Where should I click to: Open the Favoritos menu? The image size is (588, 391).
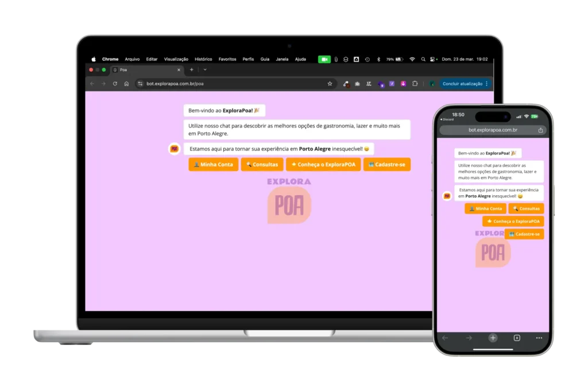pos(227,59)
